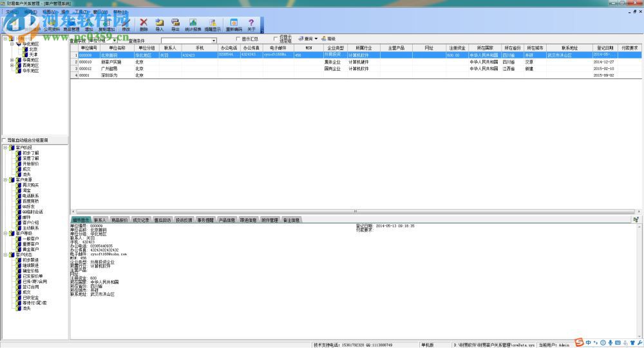Select 开始报价 under 客户阶段
Screen dimensions: 644x348
30,164
